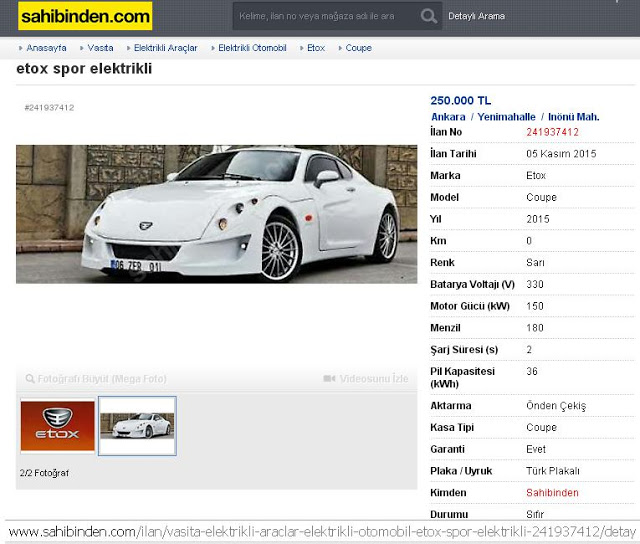Go to Anasayfa breadcrumb
Image resolution: width=640 pixels, height=544 pixels.
point(46,48)
